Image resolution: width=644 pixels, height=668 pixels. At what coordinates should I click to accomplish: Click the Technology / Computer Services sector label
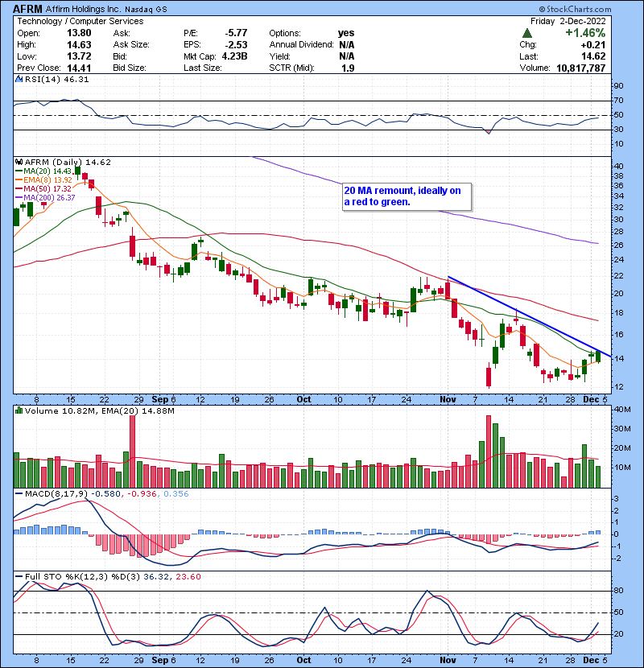[x=80, y=21]
